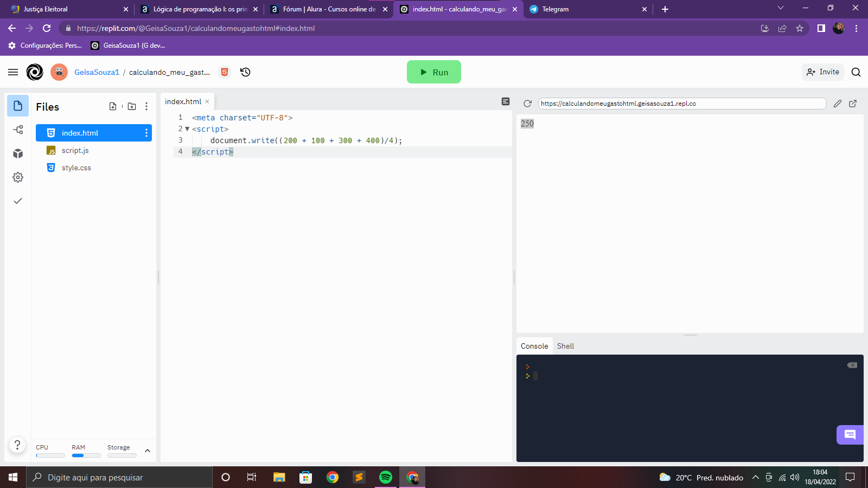Open the Unit tests checkmark icon

tap(18, 201)
